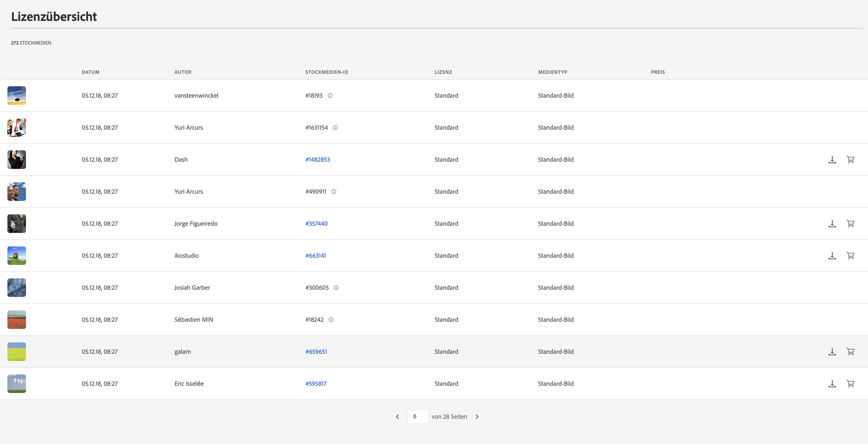Show info for stock ID #18242
This screenshot has height=444, width=868.
tap(331, 320)
